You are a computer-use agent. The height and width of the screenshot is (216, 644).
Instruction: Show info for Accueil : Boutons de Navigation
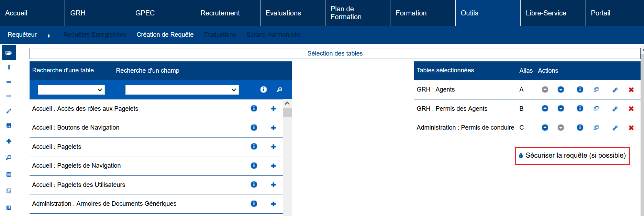coord(254,128)
